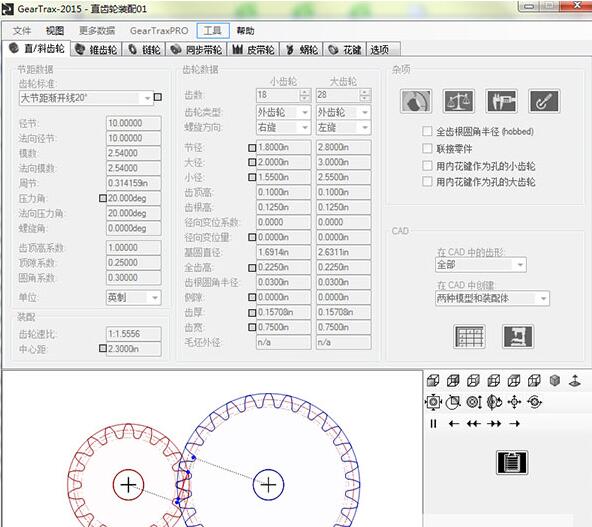Open the 选项 tab

[383, 49]
